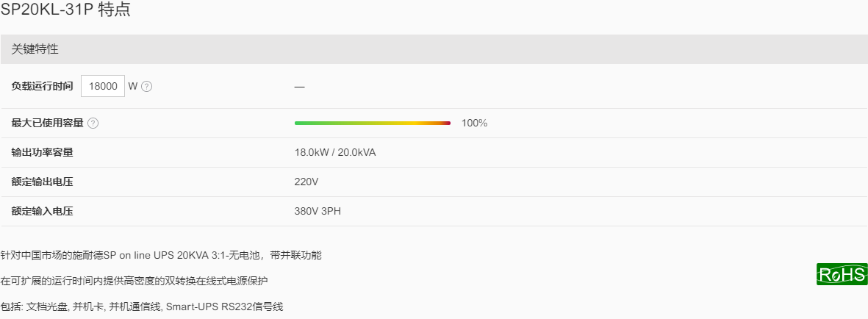This screenshot has width=868, height=319.
Task: Click the 额定输入电压 row label
Action: [42, 211]
